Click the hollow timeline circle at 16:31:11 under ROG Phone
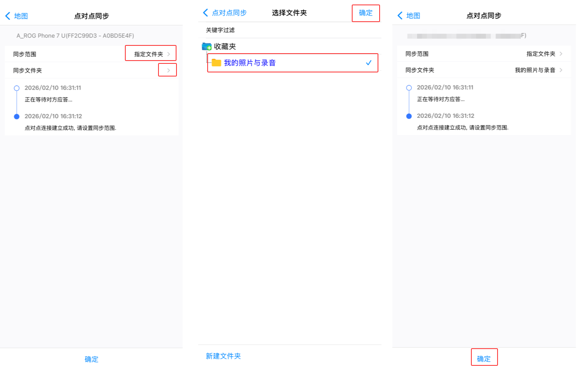The width and height of the screenshot is (577, 392). click(x=17, y=88)
